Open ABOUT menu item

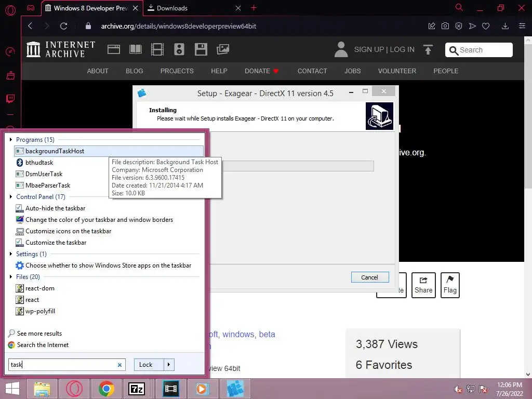[98, 71]
